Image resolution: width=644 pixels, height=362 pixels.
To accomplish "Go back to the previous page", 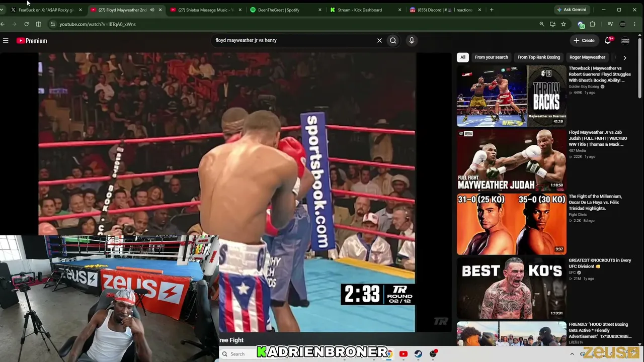I will click(x=3, y=24).
